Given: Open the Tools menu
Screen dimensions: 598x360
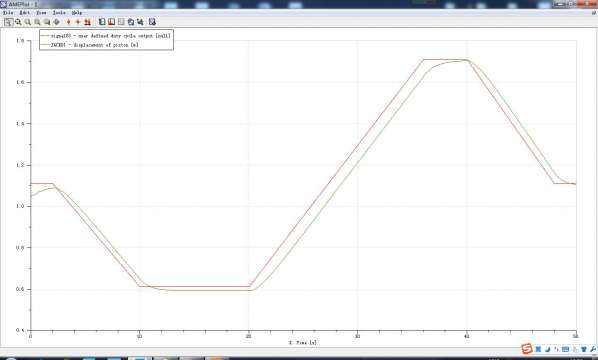Looking at the screenshot, I should 59,13.
